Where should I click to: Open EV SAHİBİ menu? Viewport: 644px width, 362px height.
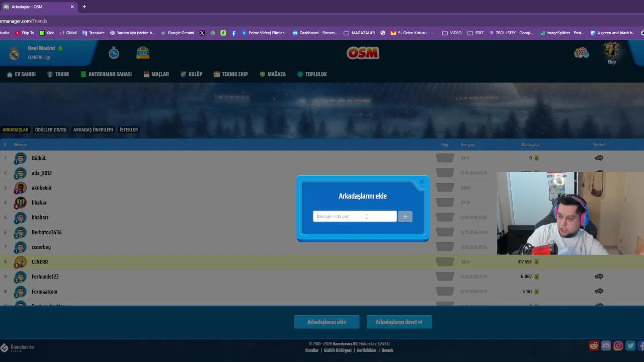21,74
